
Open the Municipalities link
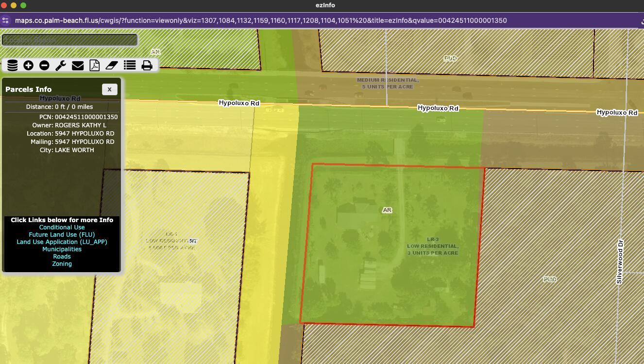62,249
